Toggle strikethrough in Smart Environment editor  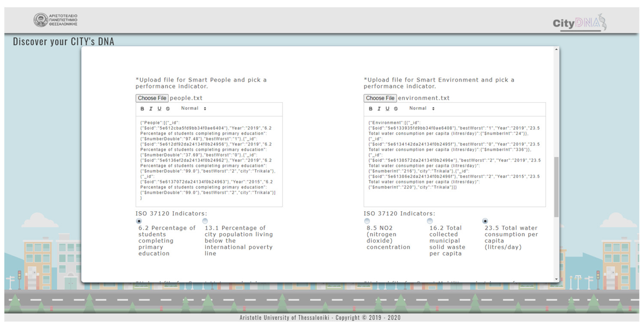tap(396, 109)
